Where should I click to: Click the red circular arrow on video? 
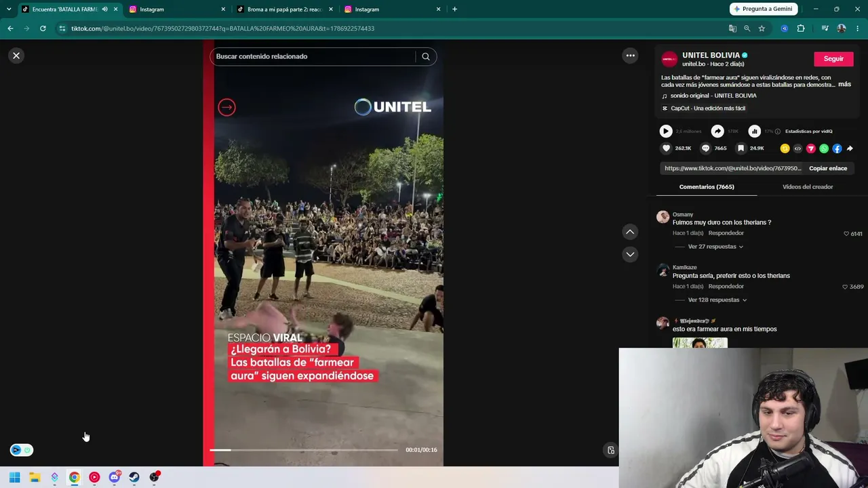[226, 107]
